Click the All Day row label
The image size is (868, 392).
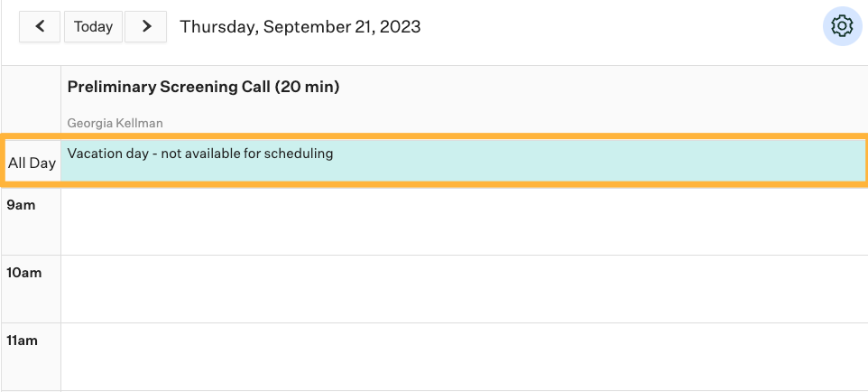(x=32, y=163)
